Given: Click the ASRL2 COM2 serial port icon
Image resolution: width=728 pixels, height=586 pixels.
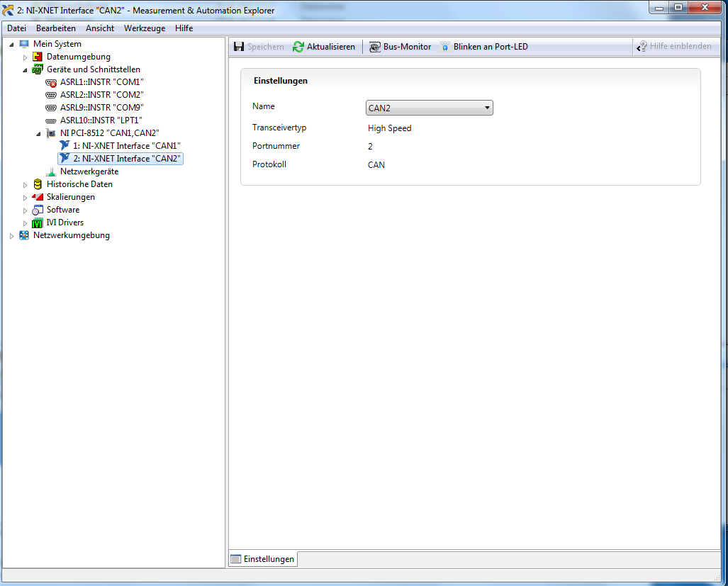Looking at the screenshot, I should click(51, 95).
